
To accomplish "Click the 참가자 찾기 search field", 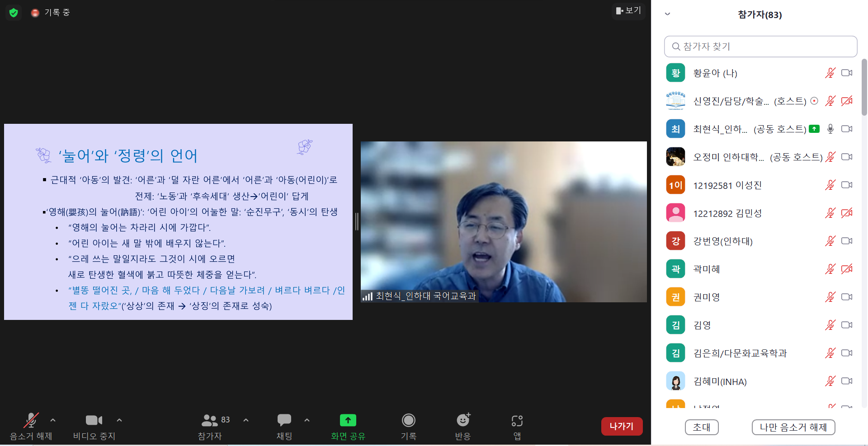I will [760, 47].
